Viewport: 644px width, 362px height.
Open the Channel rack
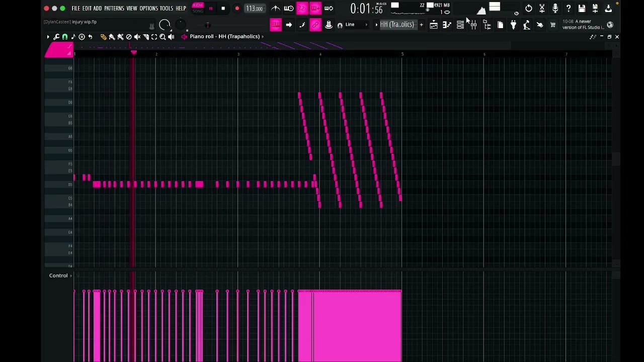(x=460, y=25)
